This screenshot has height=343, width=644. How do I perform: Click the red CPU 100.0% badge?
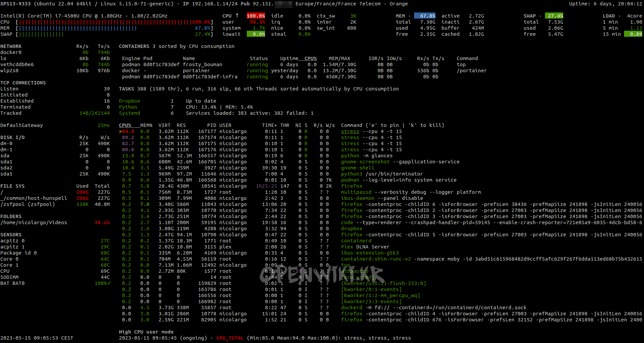[256, 16]
